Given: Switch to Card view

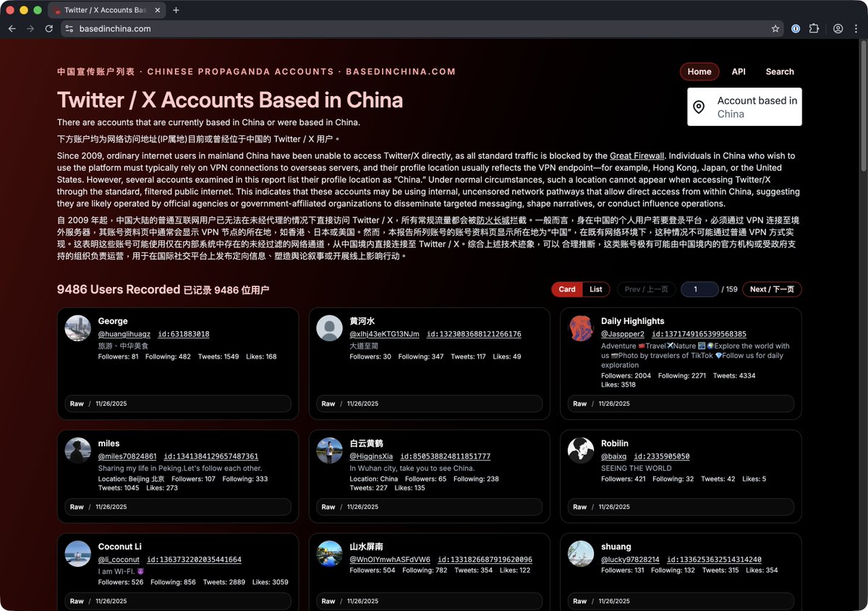Looking at the screenshot, I should pos(567,289).
